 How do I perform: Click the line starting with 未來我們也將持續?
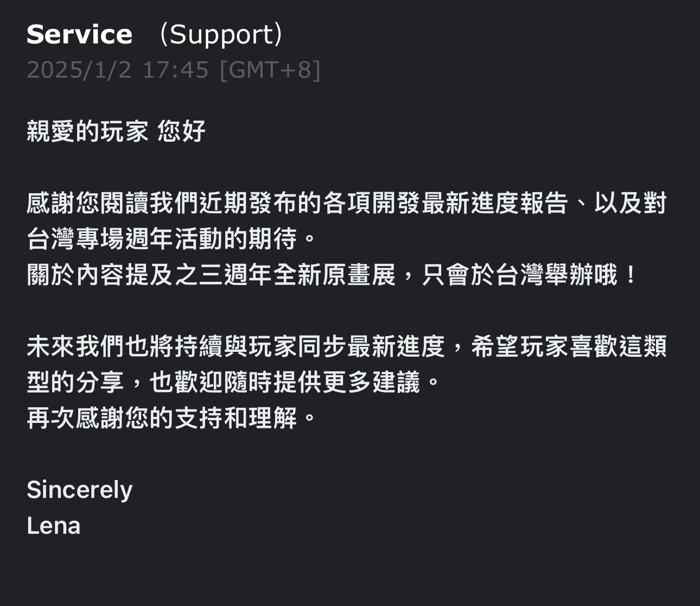(347, 346)
